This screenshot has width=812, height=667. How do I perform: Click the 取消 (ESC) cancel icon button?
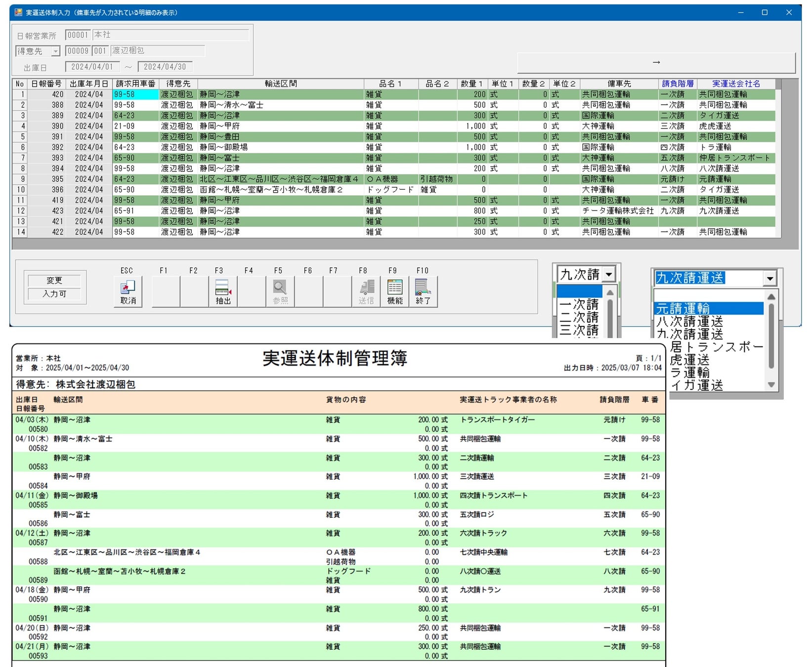tap(128, 292)
